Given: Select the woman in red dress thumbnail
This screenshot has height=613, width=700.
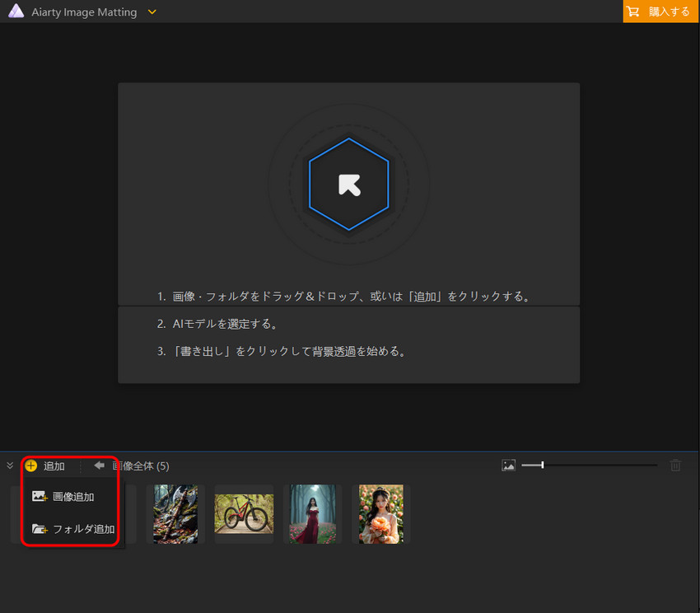Looking at the screenshot, I should click(312, 514).
